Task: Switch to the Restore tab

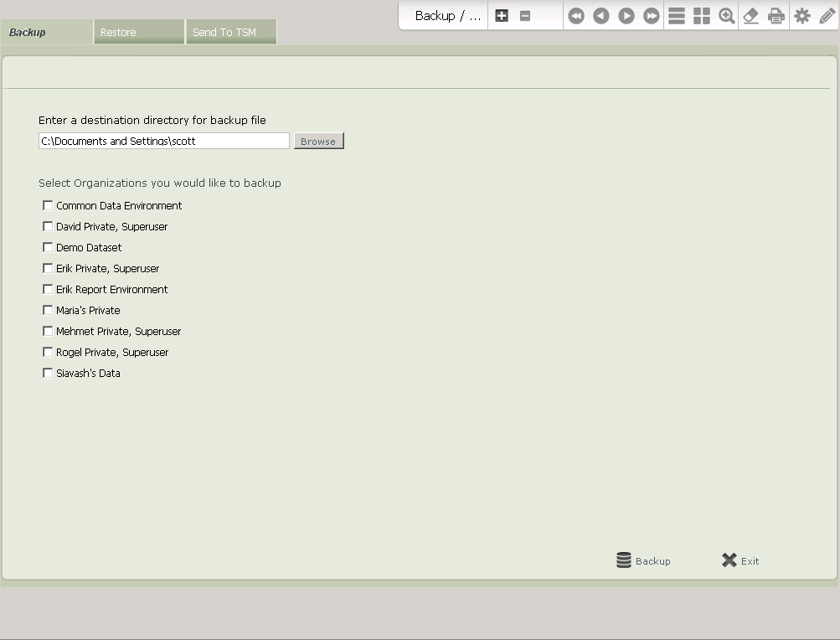Action: [x=139, y=33]
